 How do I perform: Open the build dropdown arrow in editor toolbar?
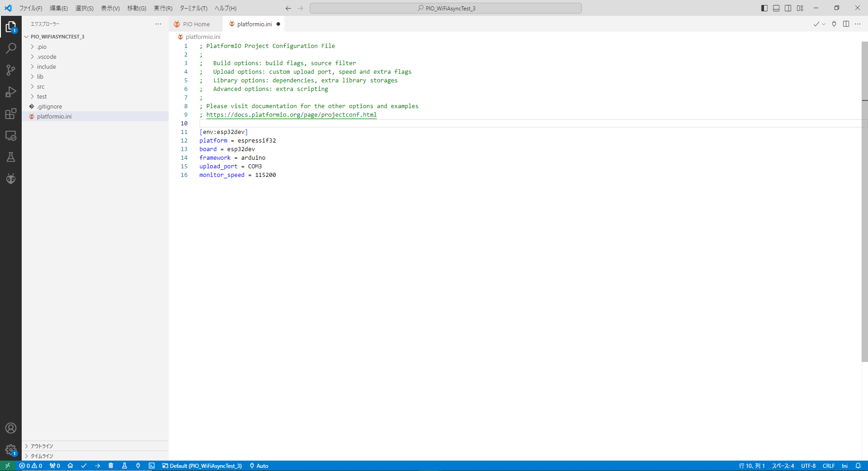pyautogui.click(x=824, y=24)
